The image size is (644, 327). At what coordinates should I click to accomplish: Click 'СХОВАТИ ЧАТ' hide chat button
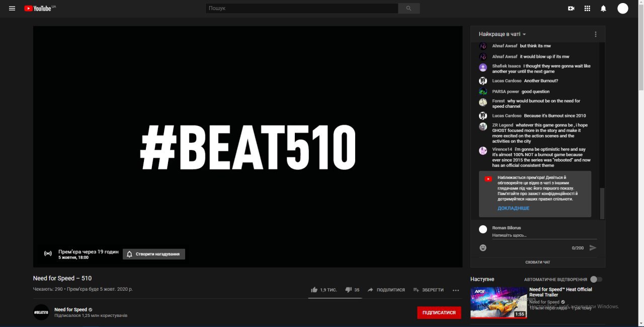538,262
